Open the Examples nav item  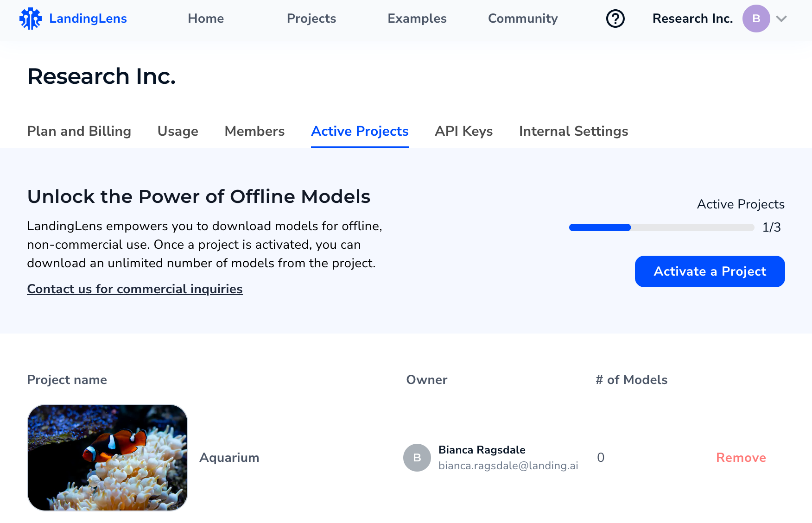pyautogui.click(x=417, y=19)
